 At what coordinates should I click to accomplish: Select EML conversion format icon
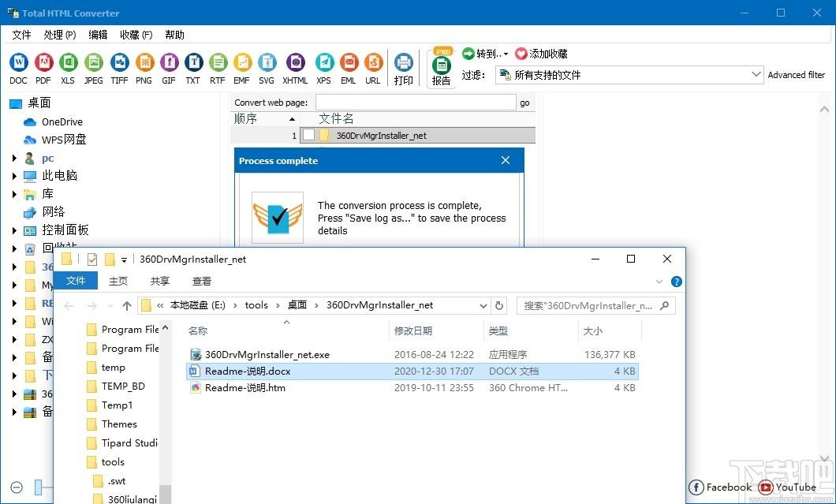pos(349,63)
